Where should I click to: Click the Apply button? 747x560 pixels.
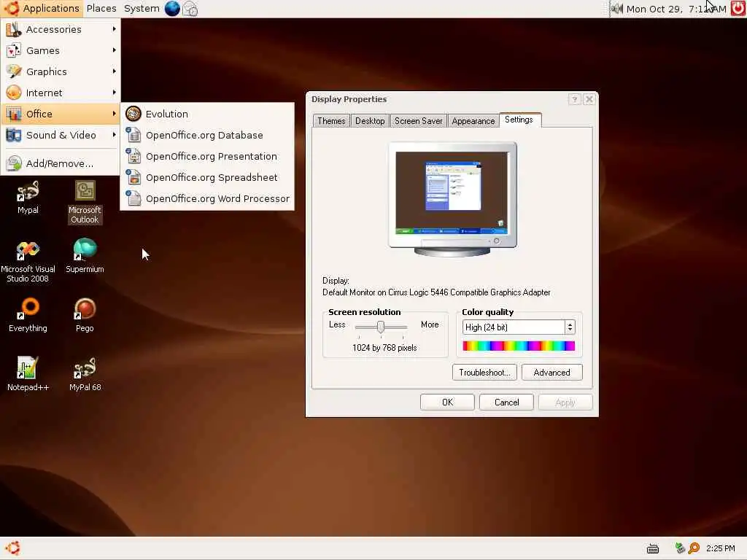(565, 402)
